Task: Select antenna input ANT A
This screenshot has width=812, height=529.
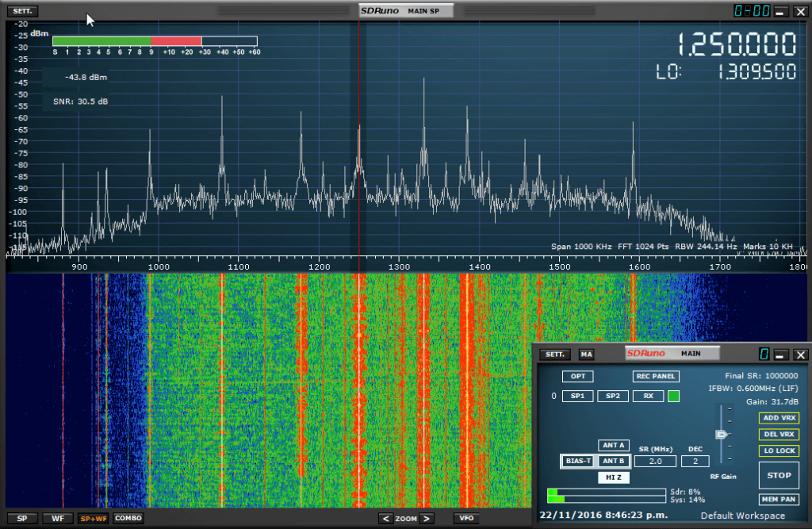Action: click(x=612, y=445)
